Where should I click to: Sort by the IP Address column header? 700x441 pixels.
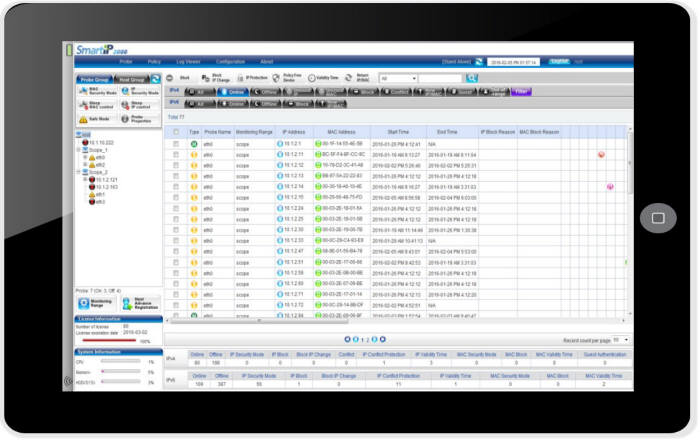click(x=294, y=132)
